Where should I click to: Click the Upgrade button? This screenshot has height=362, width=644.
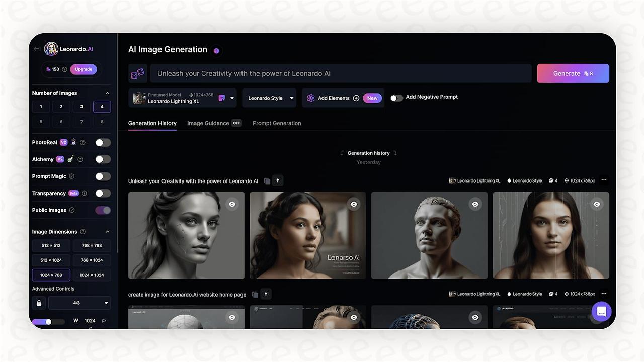(84, 69)
